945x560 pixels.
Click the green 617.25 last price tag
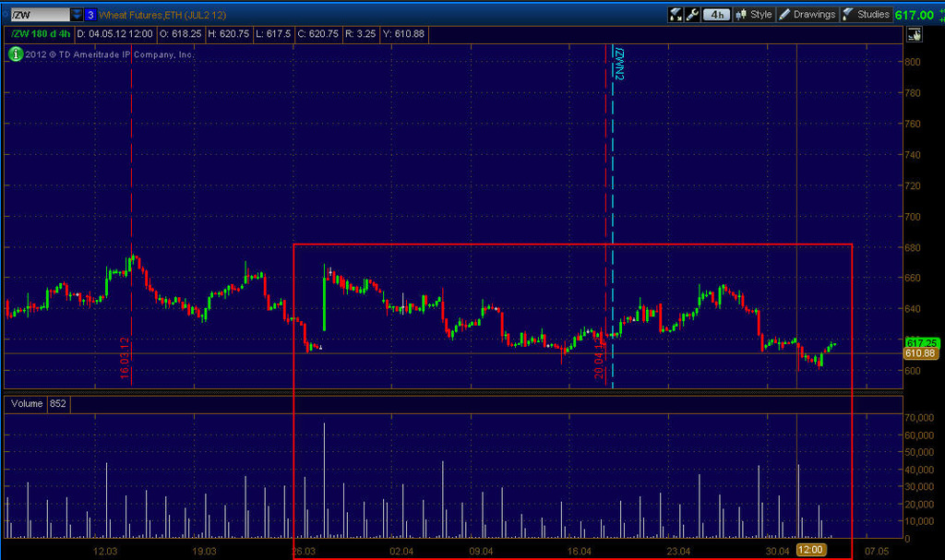(x=921, y=341)
